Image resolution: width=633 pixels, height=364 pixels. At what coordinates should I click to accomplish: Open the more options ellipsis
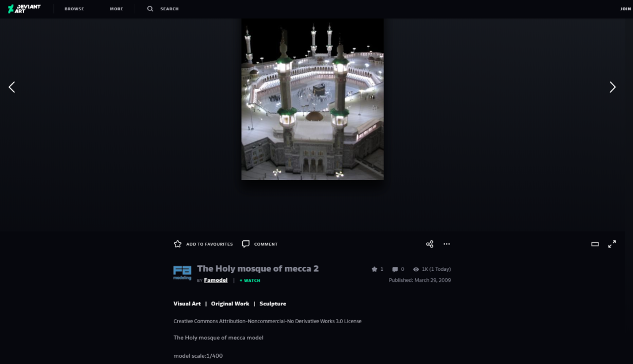pos(447,244)
